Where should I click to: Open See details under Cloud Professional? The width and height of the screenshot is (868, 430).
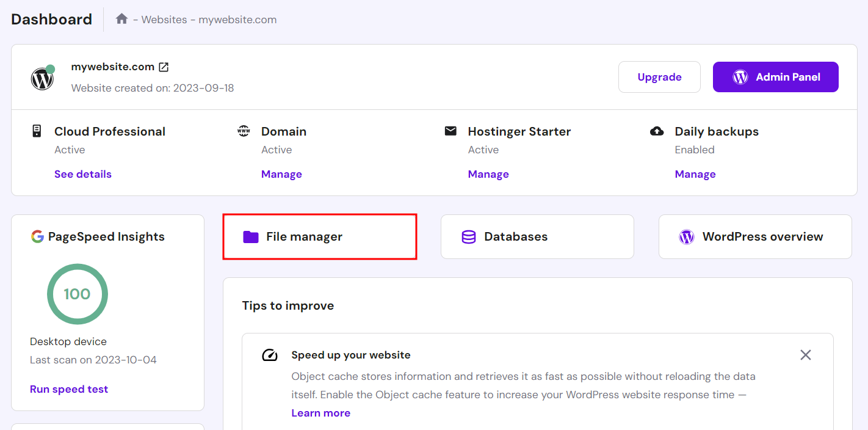pos(82,174)
